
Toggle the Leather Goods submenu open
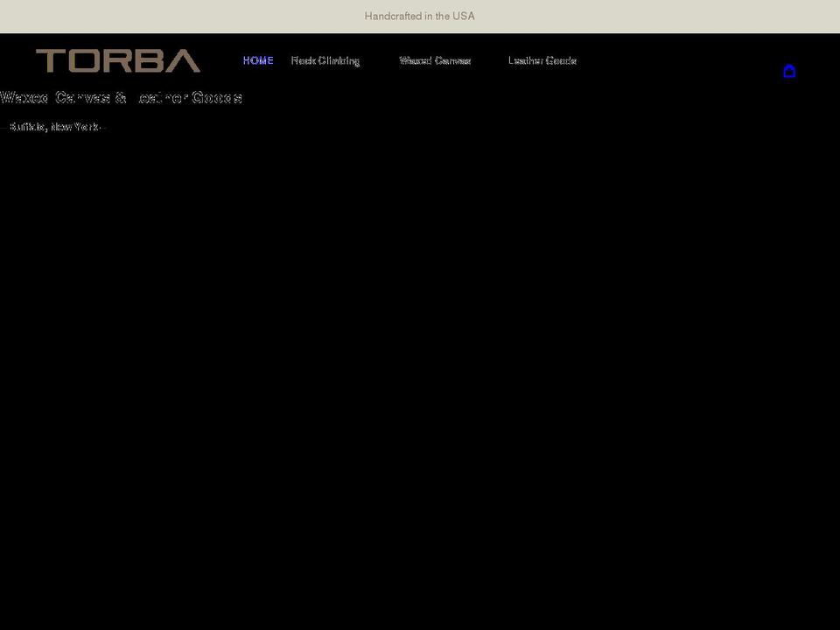click(x=542, y=60)
